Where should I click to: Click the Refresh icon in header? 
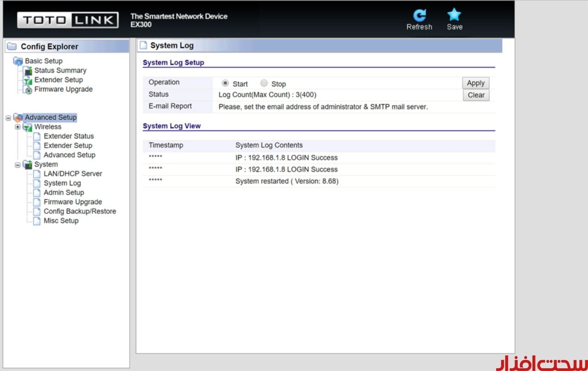pyautogui.click(x=419, y=16)
